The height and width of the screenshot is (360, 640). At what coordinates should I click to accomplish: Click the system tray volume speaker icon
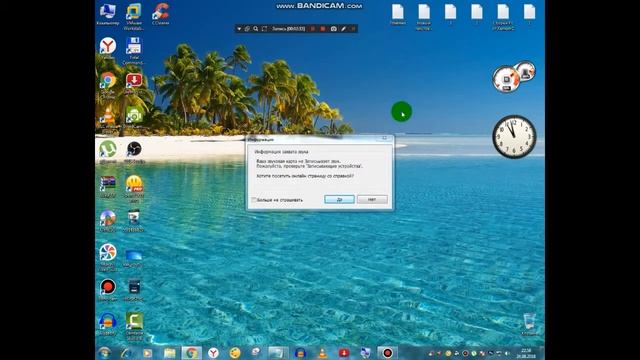[508, 353]
